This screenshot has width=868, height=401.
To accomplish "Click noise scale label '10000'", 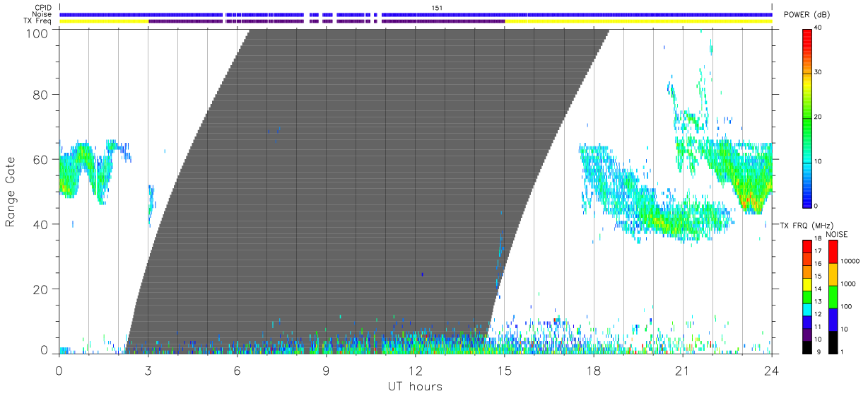I will click(852, 261).
